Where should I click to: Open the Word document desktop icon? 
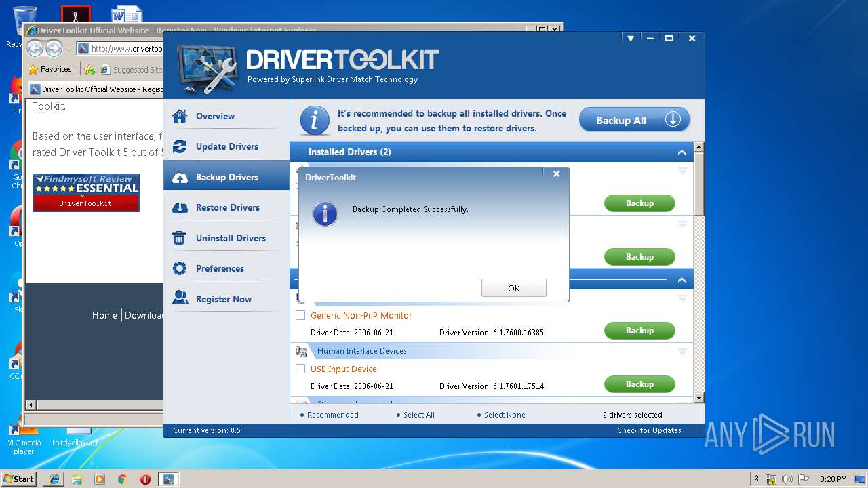point(127,15)
